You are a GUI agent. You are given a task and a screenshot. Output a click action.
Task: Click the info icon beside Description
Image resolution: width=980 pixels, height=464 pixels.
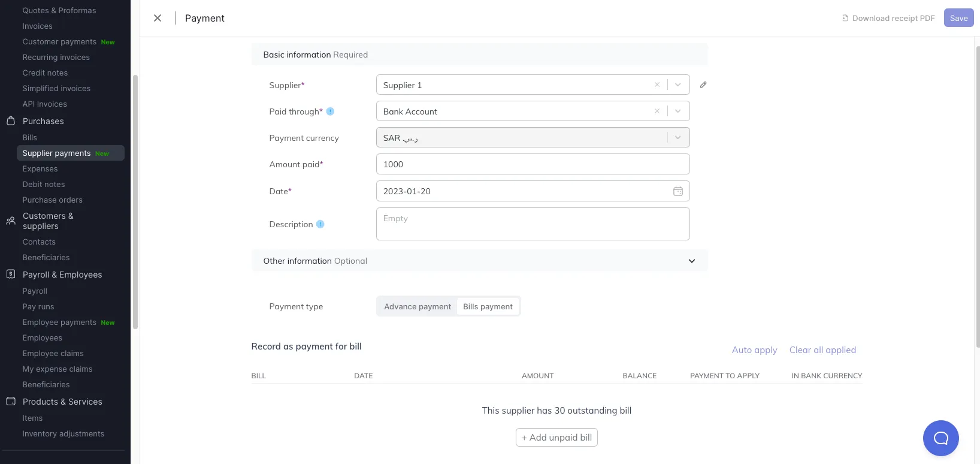coord(319,224)
